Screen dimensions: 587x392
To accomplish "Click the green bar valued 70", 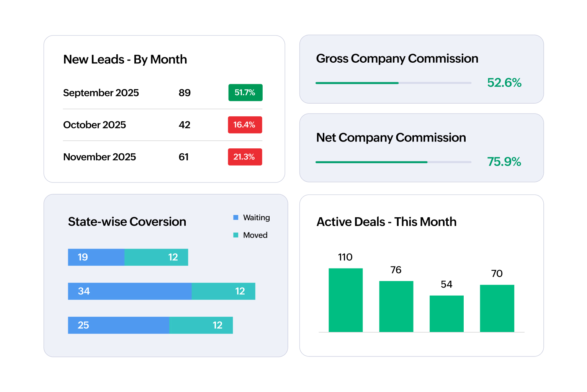I will pyautogui.click(x=497, y=309).
